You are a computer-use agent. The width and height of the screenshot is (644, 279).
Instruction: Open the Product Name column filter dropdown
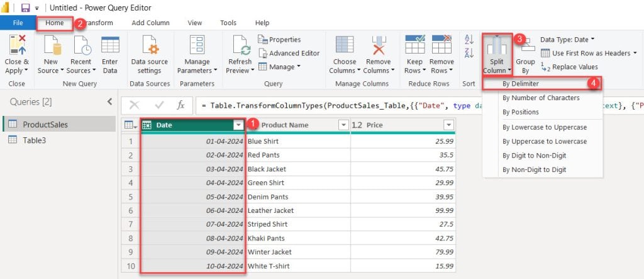[x=343, y=125]
